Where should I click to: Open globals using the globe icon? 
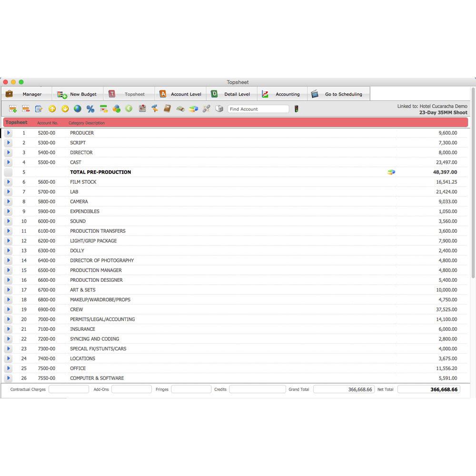click(78, 109)
